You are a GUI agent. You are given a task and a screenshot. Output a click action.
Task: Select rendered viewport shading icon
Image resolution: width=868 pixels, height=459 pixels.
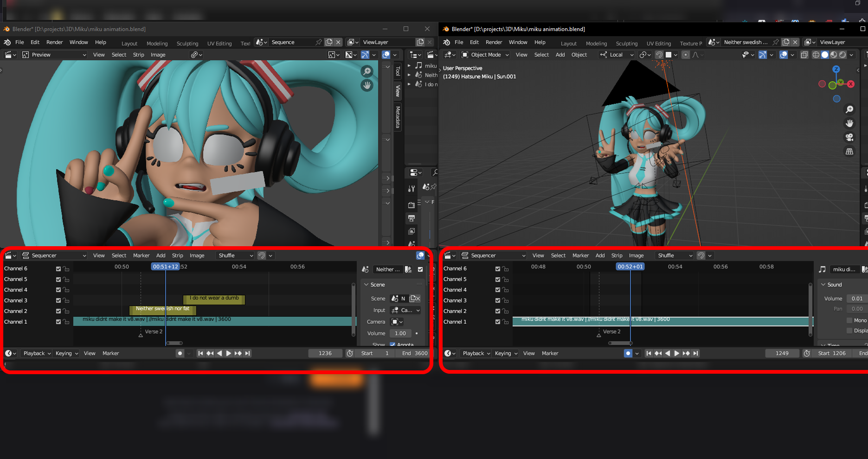pos(842,55)
